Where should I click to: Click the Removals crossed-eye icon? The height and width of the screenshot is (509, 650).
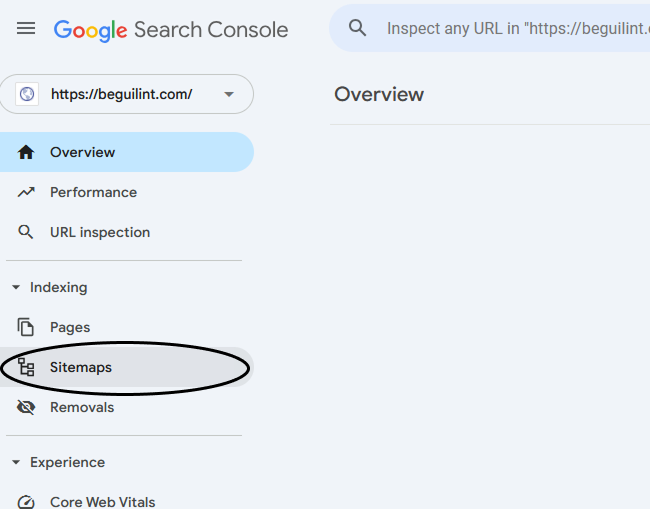26,407
